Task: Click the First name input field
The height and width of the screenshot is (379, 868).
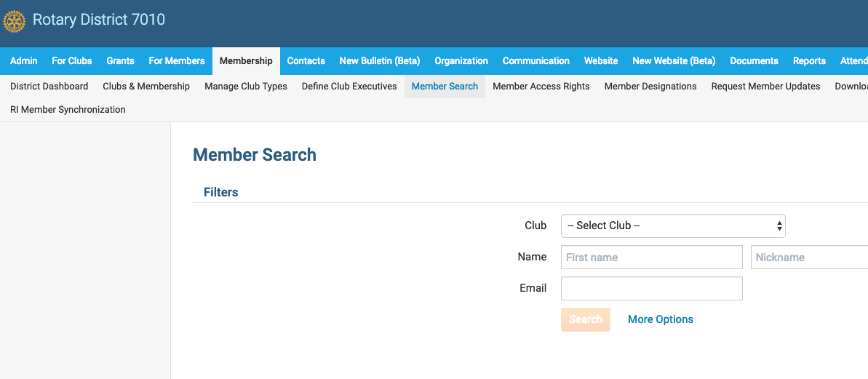Action: pyautogui.click(x=651, y=258)
